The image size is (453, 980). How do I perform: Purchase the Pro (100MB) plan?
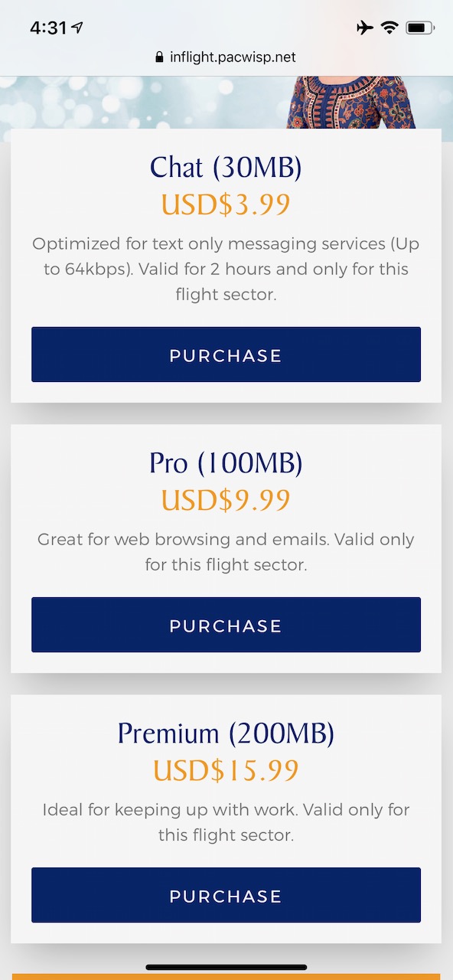(x=226, y=625)
